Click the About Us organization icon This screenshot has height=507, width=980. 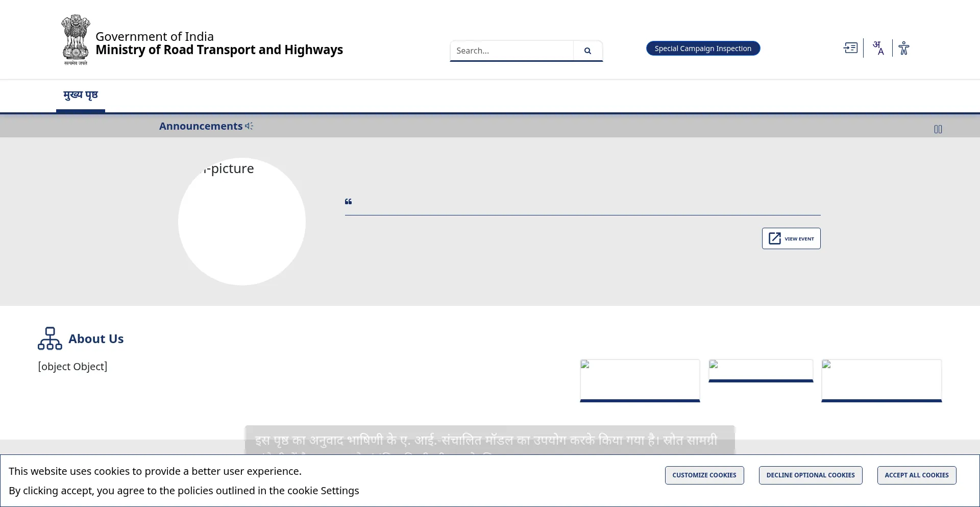coord(50,339)
